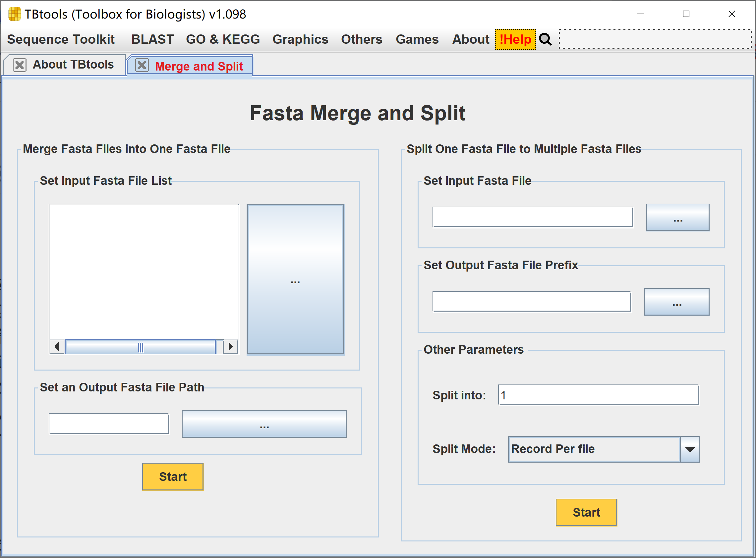Click right arrow of file list scrollbar
756x558 pixels.
(x=230, y=346)
